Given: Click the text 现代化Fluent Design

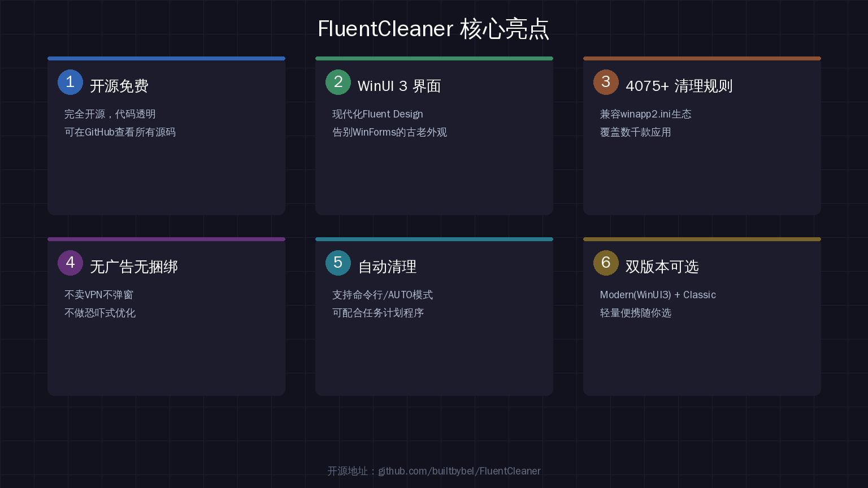Looking at the screenshot, I should [377, 114].
